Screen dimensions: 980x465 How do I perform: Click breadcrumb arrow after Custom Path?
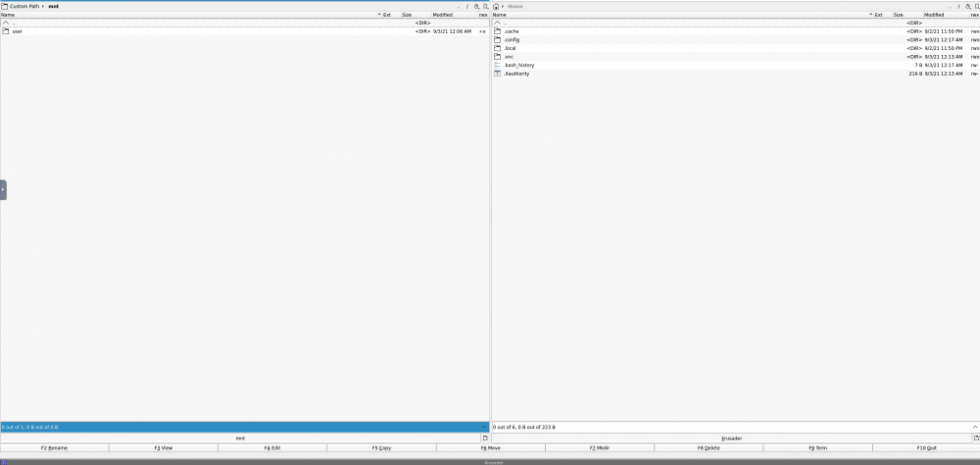[x=43, y=6]
